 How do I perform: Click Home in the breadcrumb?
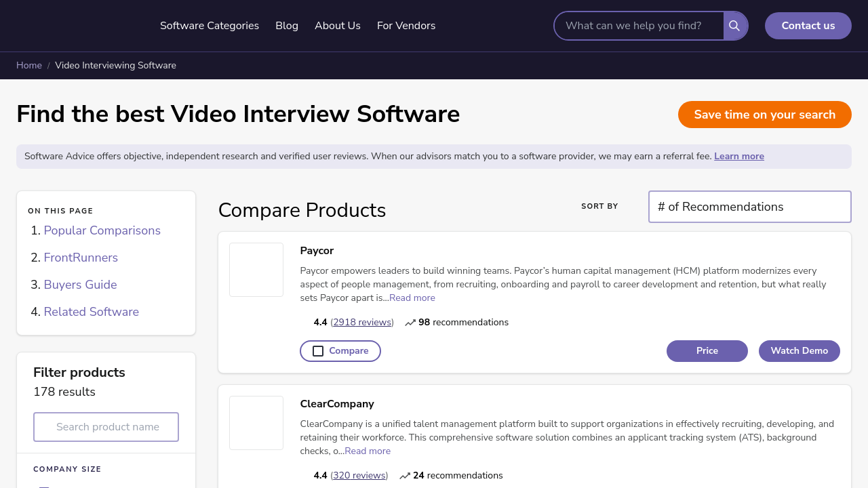click(x=29, y=66)
